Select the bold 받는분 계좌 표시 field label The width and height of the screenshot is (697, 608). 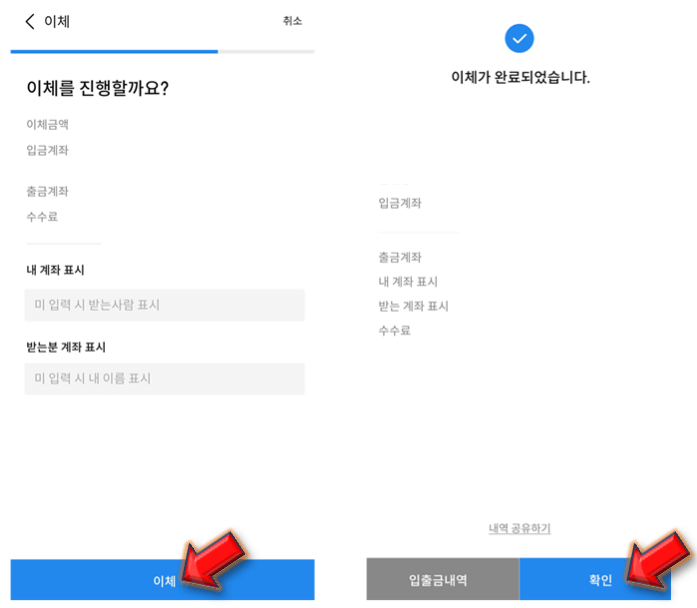(66, 347)
